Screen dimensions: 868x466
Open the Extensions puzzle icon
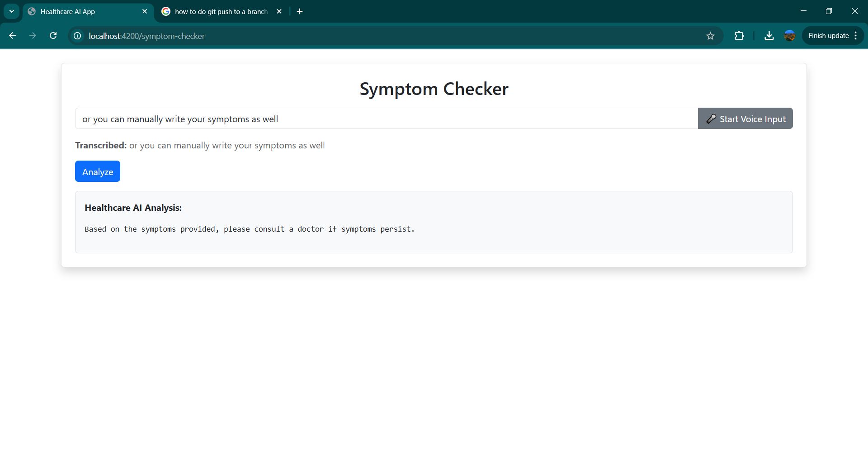tap(739, 36)
